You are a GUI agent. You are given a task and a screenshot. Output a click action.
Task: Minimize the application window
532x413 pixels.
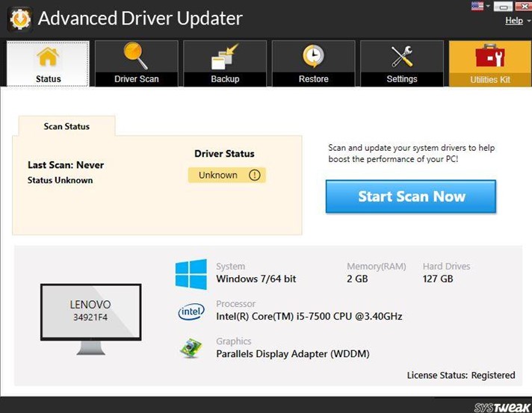coord(503,6)
